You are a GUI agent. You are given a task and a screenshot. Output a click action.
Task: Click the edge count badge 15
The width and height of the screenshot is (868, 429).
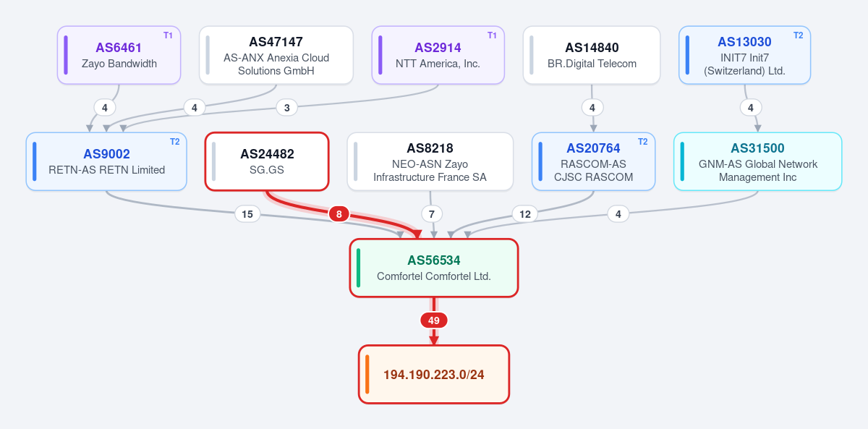point(247,213)
